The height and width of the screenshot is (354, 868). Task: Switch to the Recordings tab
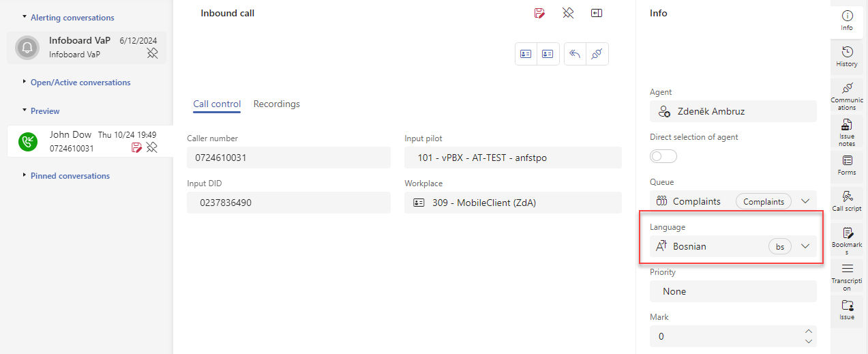pos(277,104)
